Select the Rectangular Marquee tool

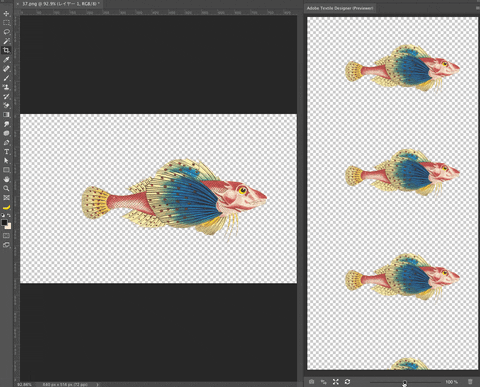(6, 23)
